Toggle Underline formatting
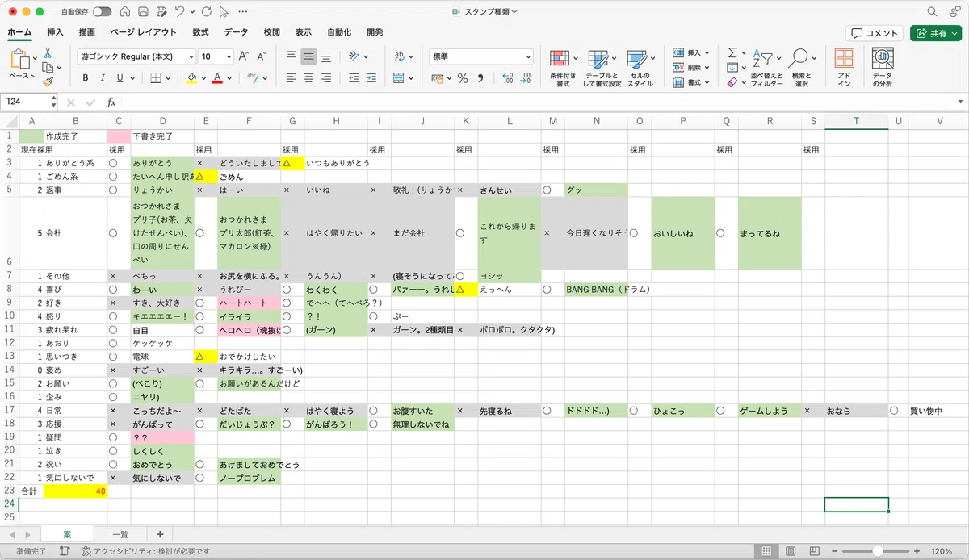This screenshot has width=969, height=560. (120, 78)
